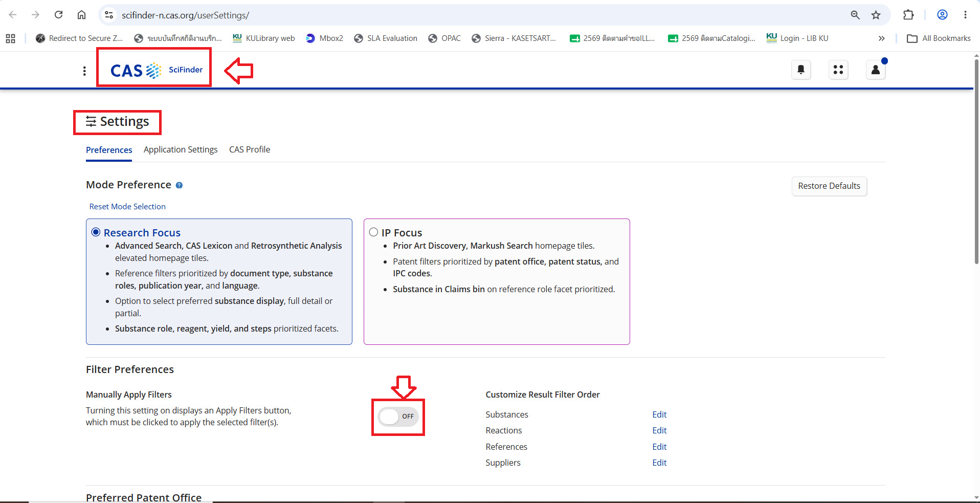The height and width of the screenshot is (503, 980).
Task: Open the Mbox2 bookmark
Action: [324, 38]
